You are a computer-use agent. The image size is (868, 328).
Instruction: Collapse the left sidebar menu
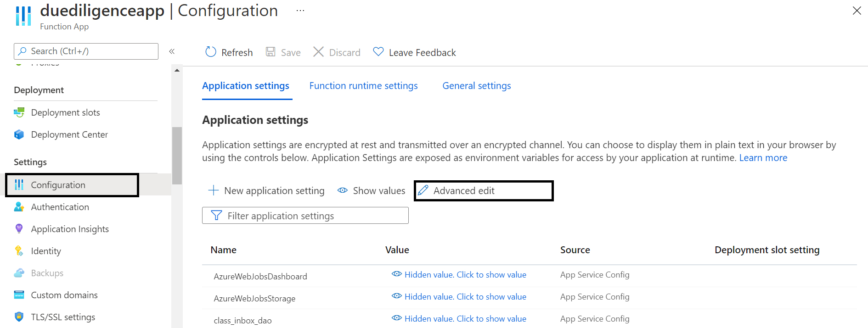click(x=172, y=51)
